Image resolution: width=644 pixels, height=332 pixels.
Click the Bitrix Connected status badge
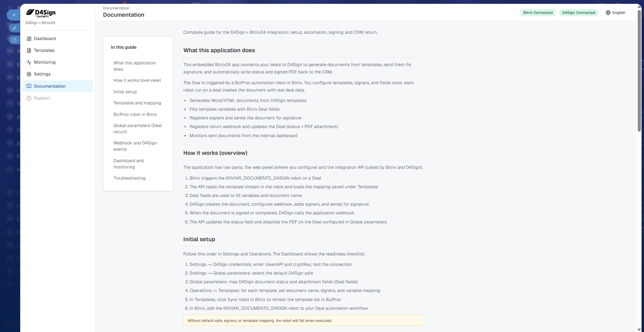click(x=538, y=13)
